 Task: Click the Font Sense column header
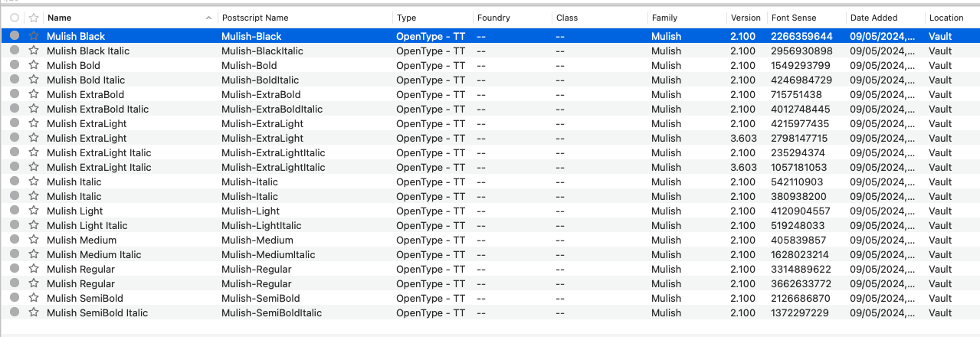coord(794,18)
